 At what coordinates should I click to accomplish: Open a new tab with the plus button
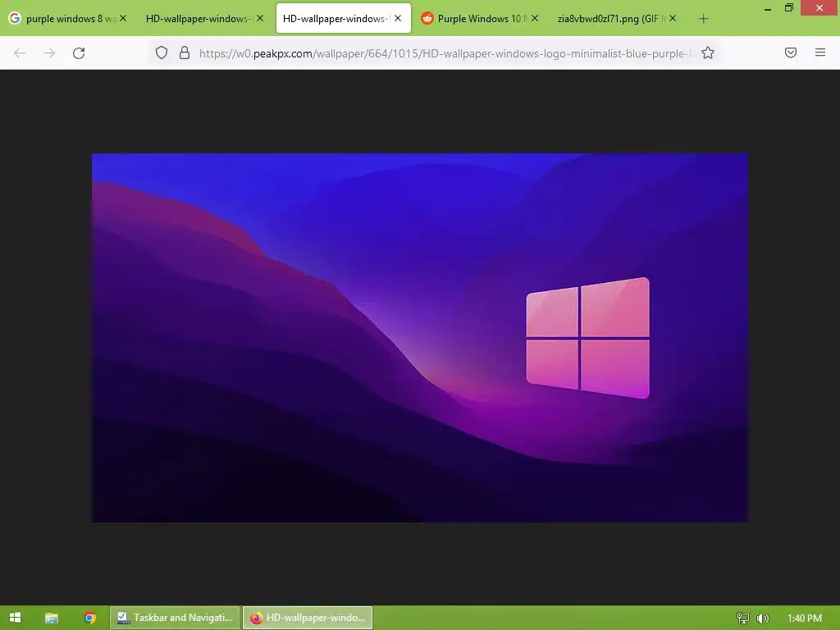703,19
